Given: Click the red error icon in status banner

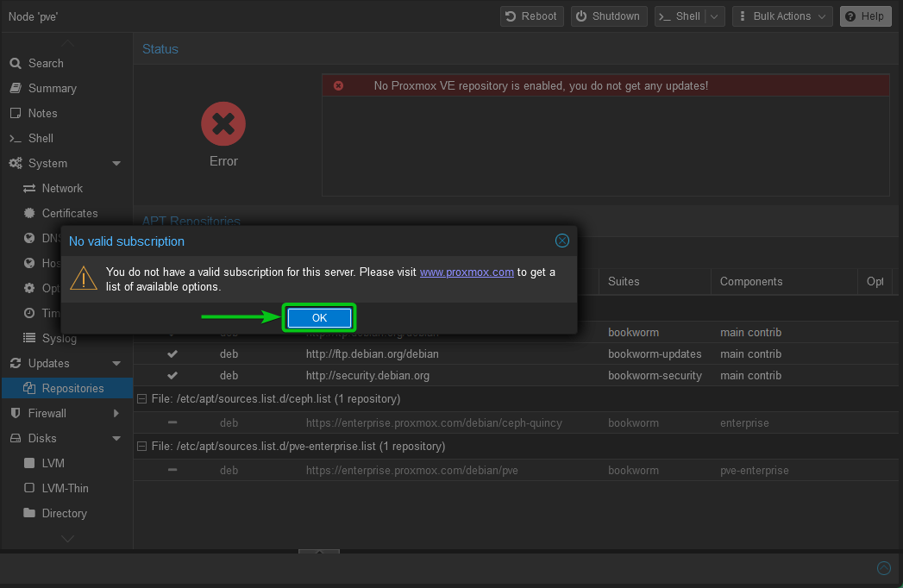Looking at the screenshot, I should (x=339, y=86).
